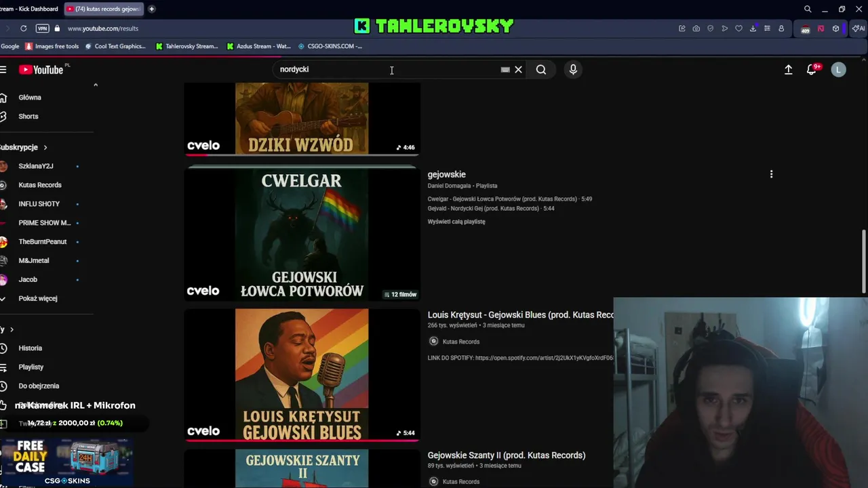This screenshot has height=488, width=868.
Task: Click Wyświetl całą playlistę link
Action: [x=456, y=222]
